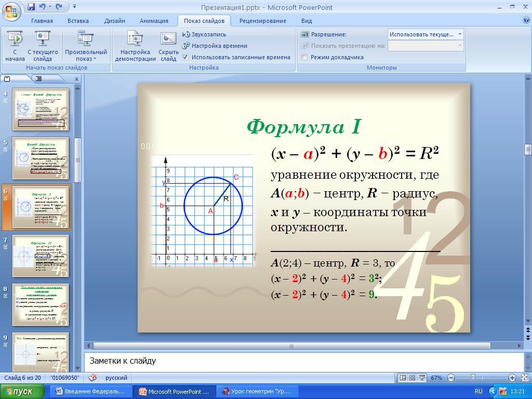Click the Слайд 6 из 20 status text
This screenshot has width=532, height=399.
click(22, 378)
